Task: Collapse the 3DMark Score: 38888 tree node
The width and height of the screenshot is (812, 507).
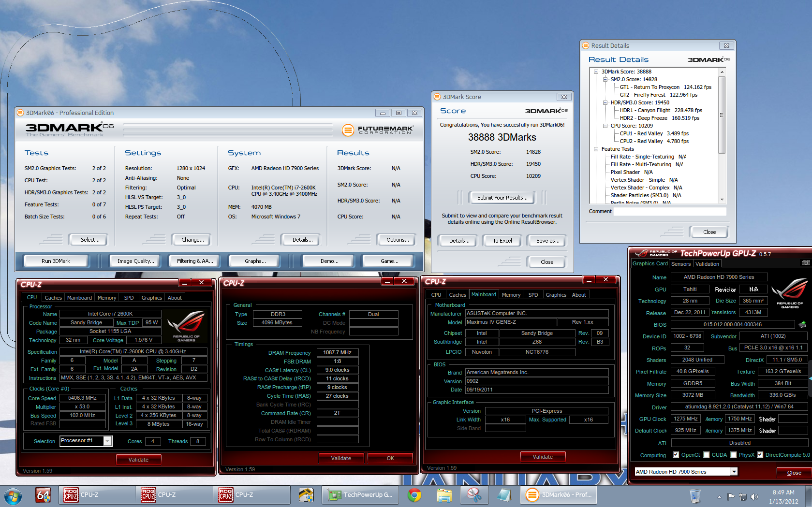Action: [596, 72]
